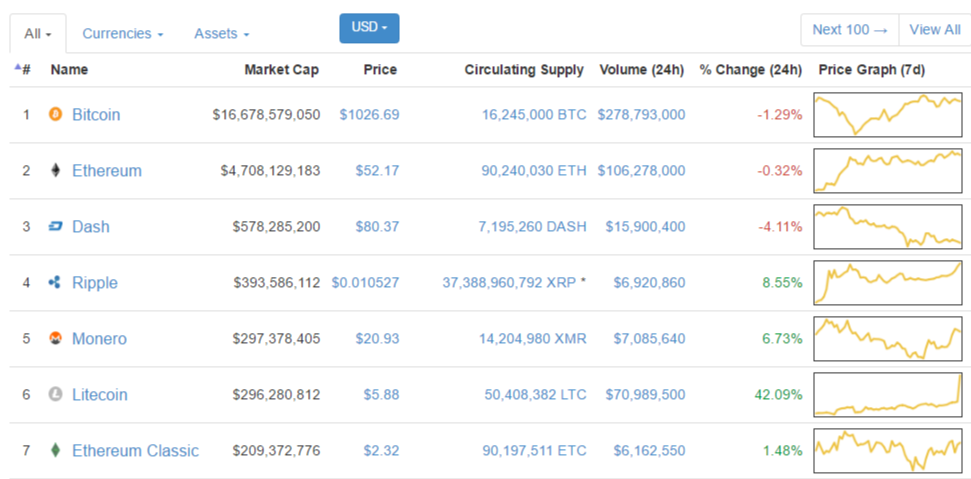Click the Dash logo icon

tap(55, 227)
